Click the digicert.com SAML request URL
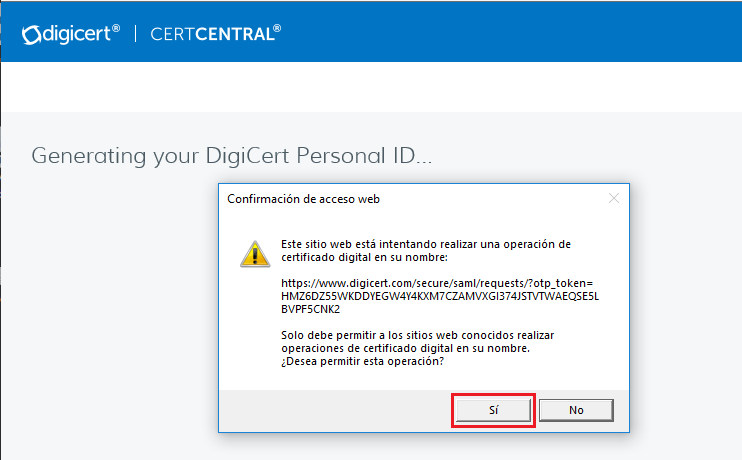The width and height of the screenshot is (742, 460). [x=437, y=283]
